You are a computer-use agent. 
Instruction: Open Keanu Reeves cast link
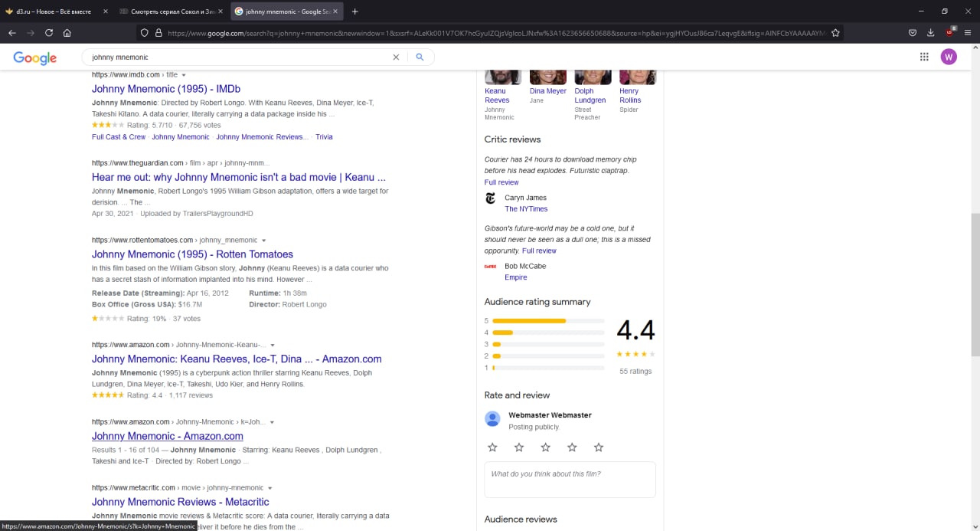[x=497, y=96]
